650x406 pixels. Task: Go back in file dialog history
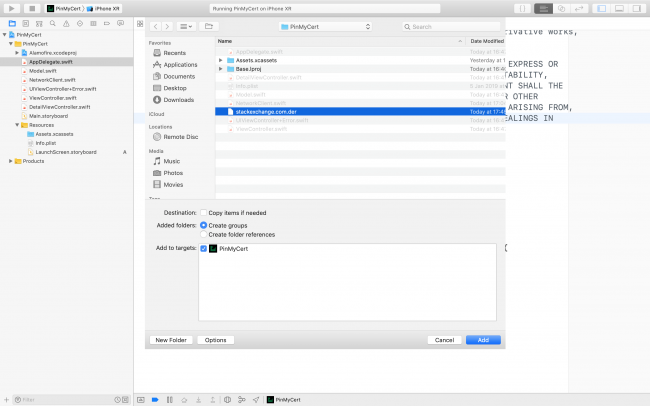pyautogui.click(x=155, y=27)
